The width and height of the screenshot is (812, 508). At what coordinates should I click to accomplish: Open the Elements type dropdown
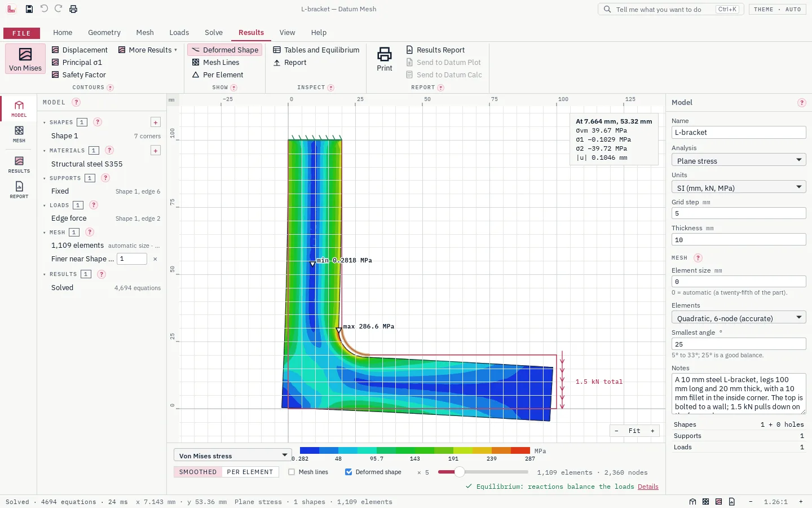(739, 318)
